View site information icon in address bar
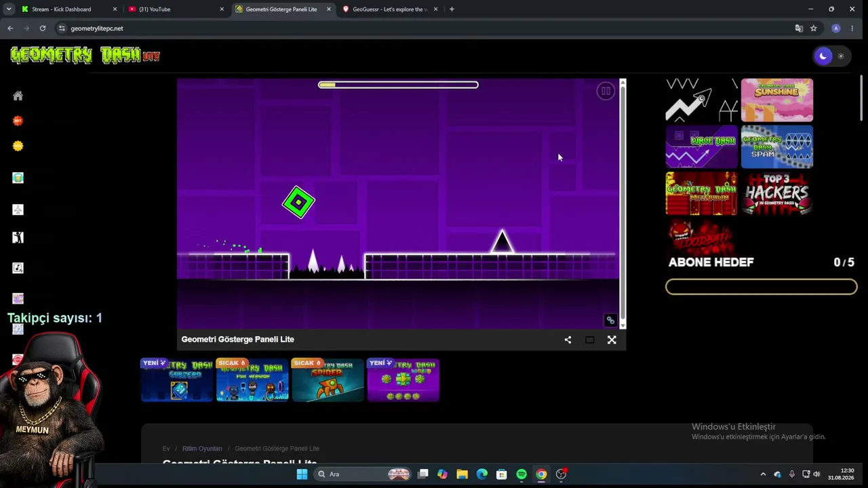Screen dimensions: 868x488 (62, 28)
